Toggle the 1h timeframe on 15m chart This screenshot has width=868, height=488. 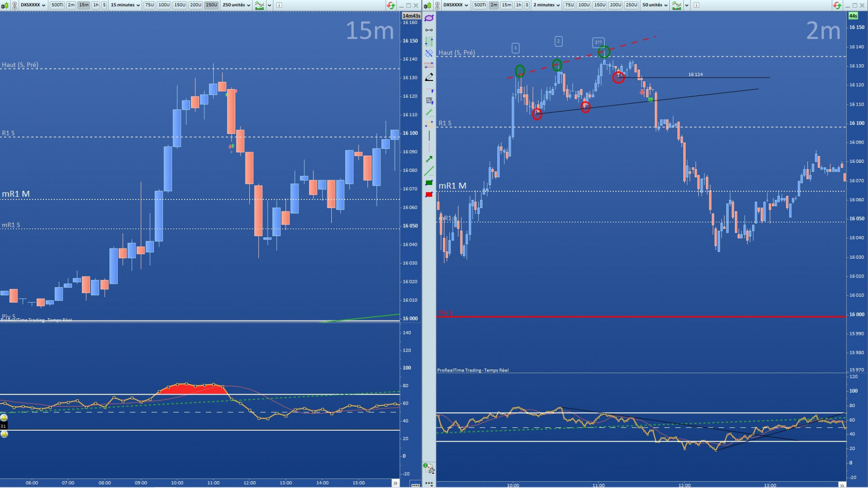click(95, 5)
